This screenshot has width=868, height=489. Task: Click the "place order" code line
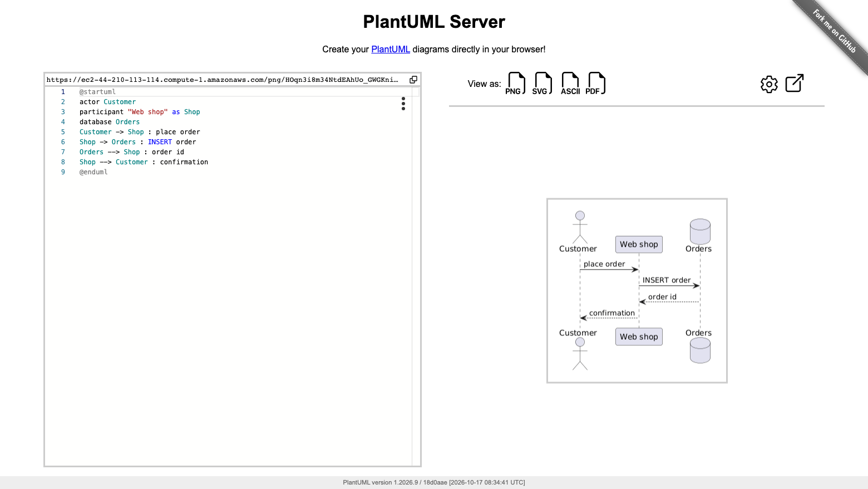tap(140, 132)
